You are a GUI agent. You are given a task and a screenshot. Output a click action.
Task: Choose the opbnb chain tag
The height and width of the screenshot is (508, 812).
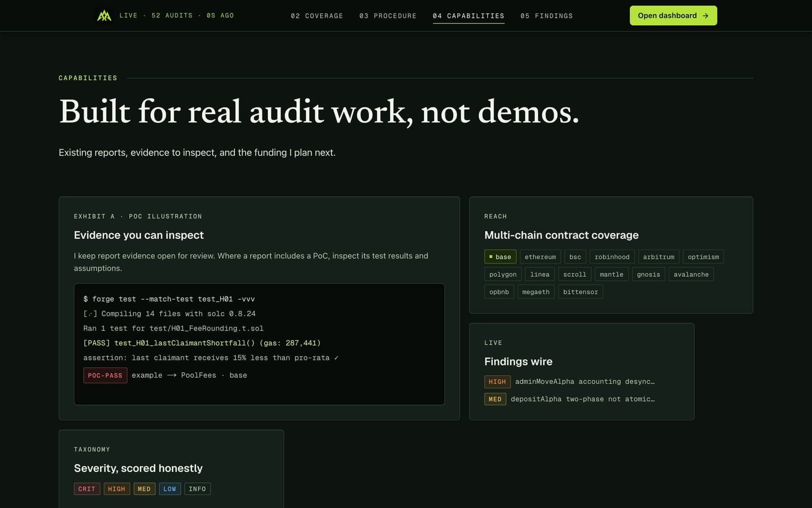(499, 292)
